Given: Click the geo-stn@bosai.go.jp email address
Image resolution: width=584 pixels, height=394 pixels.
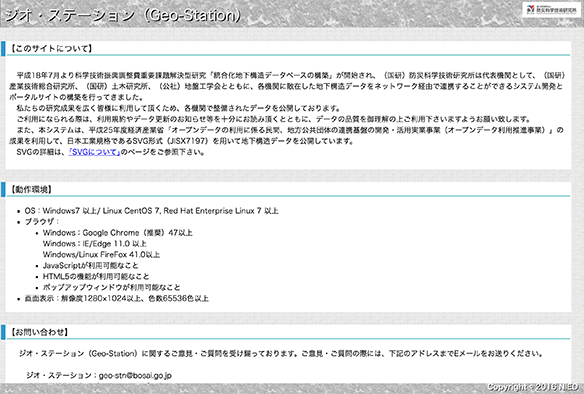Looking at the screenshot, I should point(135,375).
